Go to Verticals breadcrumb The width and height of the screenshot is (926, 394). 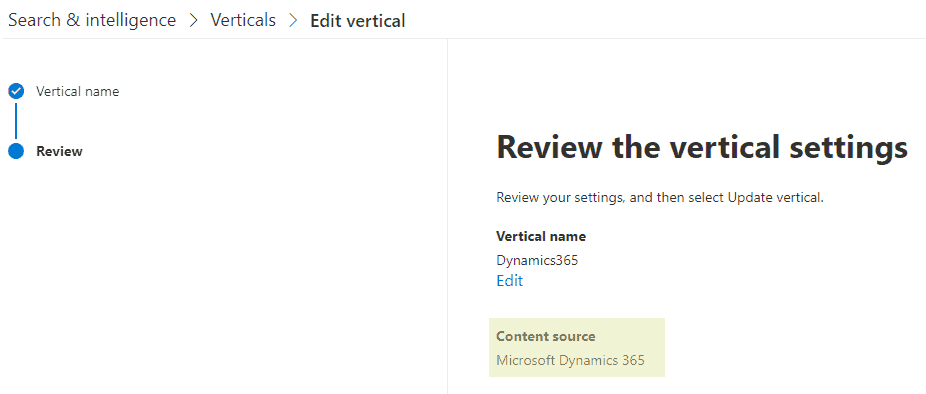243,21
